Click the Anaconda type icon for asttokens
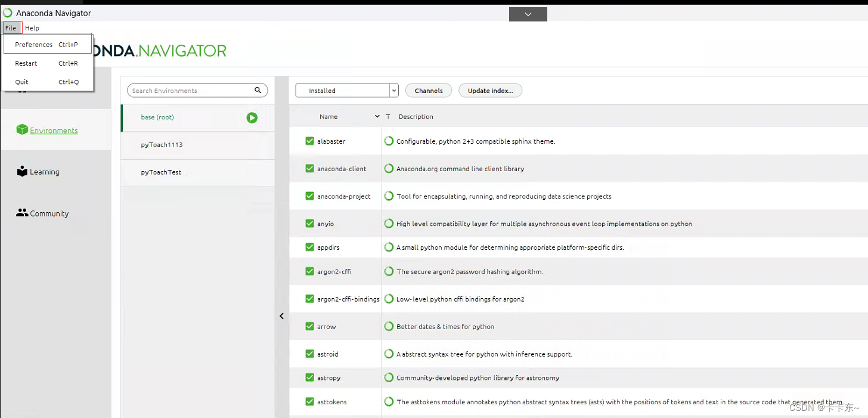The height and width of the screenshot is (418, 868). point(389,402)
